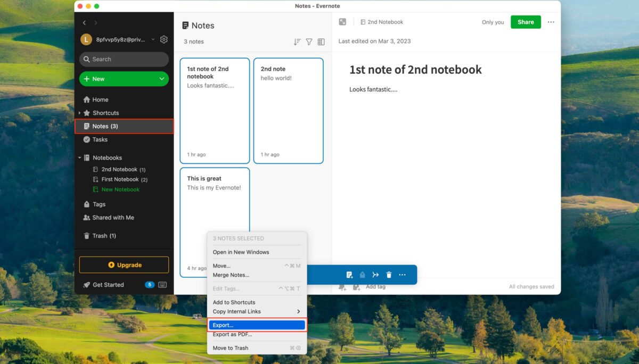This screenshot has width=639, height=364.
Task: Select the 'This is great' note card
Action: pos(215,222)
